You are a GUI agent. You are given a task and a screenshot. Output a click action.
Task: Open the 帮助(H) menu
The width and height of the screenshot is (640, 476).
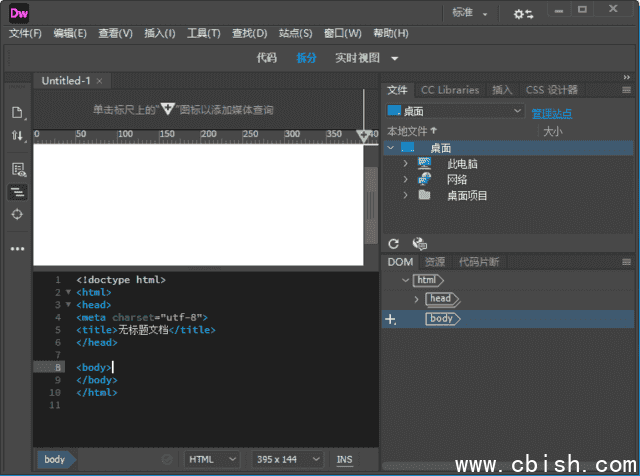click(x=391, y=33)
